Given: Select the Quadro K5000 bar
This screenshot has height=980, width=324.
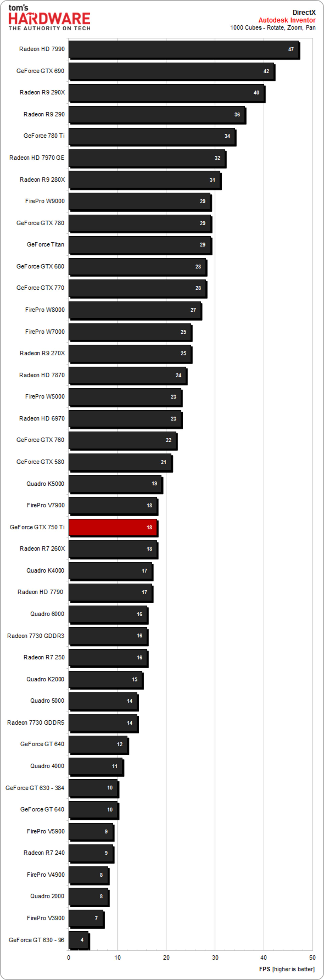Looking at the screenshot, I should point(115,484).
